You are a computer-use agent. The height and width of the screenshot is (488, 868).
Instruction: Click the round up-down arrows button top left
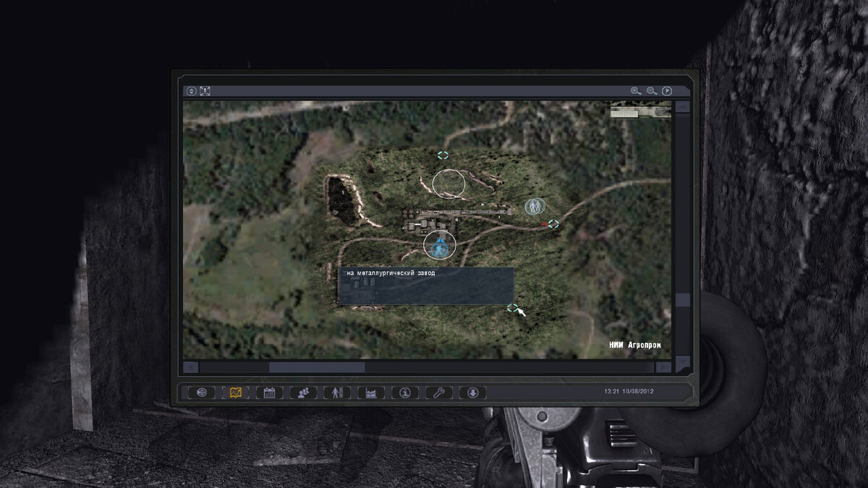tap(192, 91)
